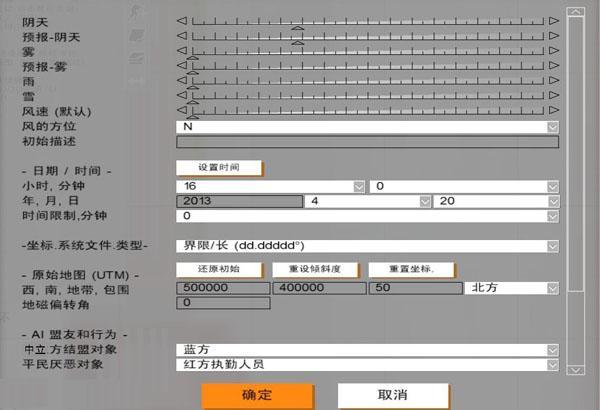Decrease 风速 (默认) with left arrow
600x410 pixels.
point(182,110)
